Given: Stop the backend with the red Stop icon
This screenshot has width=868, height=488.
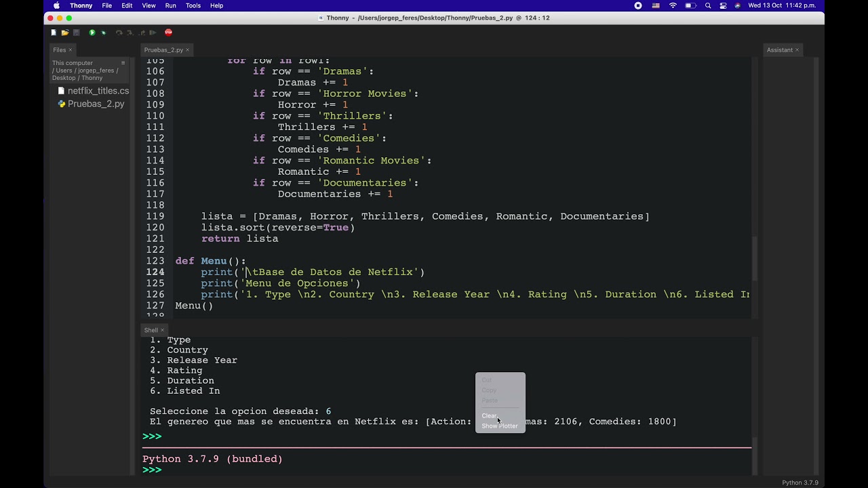Looking at the screenshot, I should 168,33.
